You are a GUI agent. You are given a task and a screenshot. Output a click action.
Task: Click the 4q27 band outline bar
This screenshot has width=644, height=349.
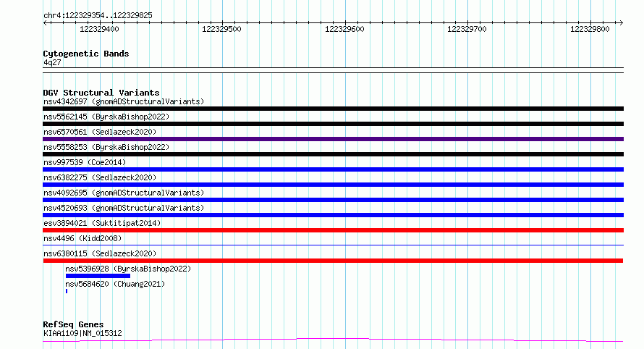(x=333, y=70)
